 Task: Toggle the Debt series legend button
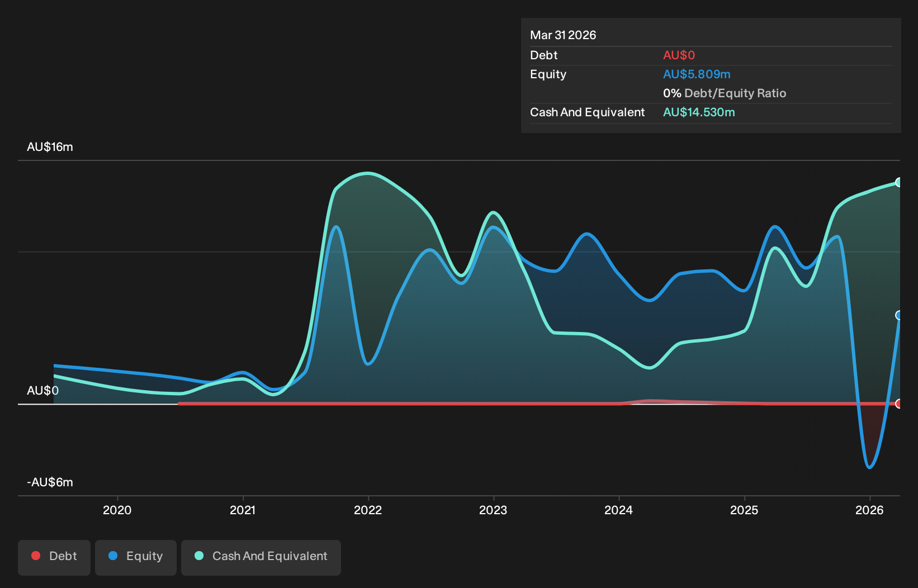point(54,557)
